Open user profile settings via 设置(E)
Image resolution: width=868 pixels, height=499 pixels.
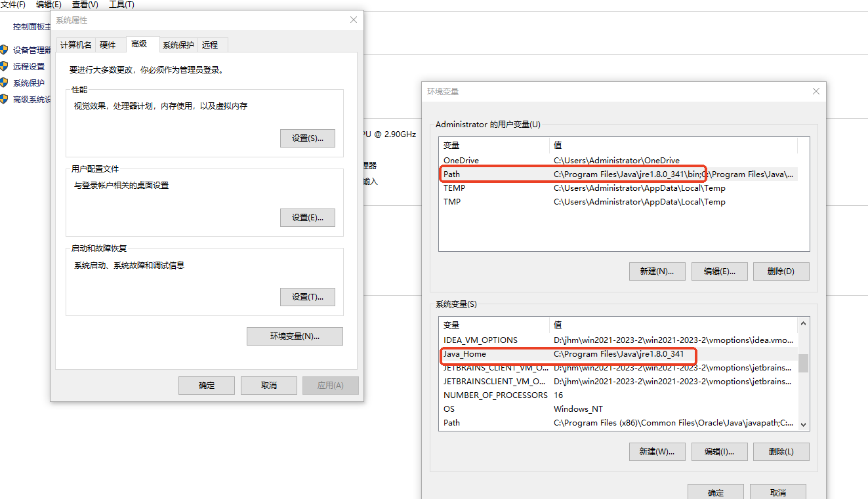click(x=307, y=218)
